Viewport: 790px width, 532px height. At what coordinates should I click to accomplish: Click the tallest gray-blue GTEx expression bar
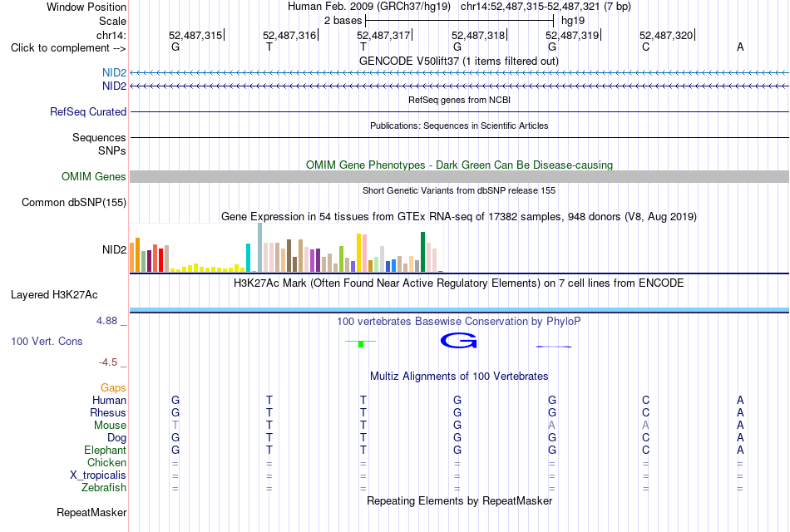pos(260,248)
